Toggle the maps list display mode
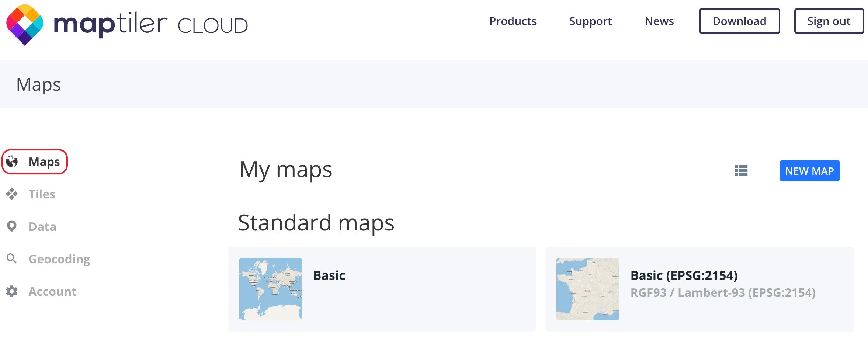This screenshot has height=340, width=868. [x=742, y=171]
